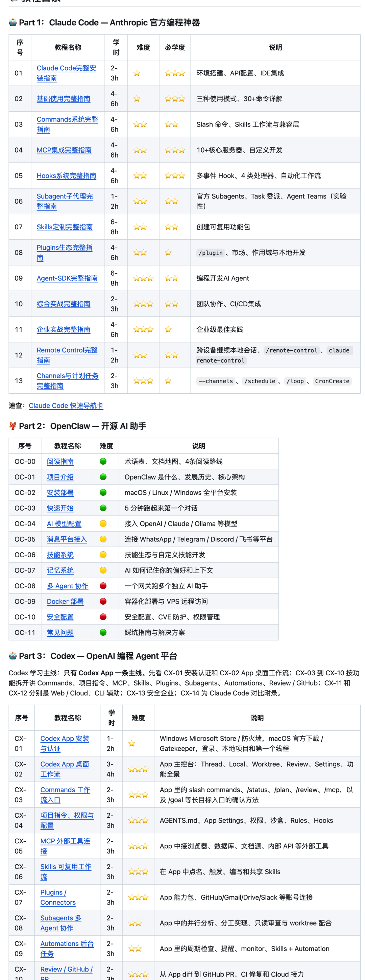Open 记忆系统 link
The image size is (365, 980).
click(60, 571)
